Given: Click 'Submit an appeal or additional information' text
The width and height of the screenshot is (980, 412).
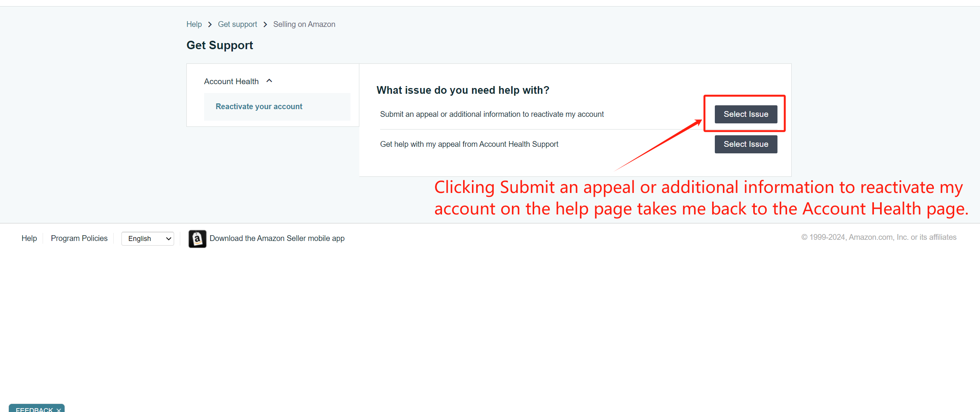Looking at the screenshot, I should coord(492,114).
